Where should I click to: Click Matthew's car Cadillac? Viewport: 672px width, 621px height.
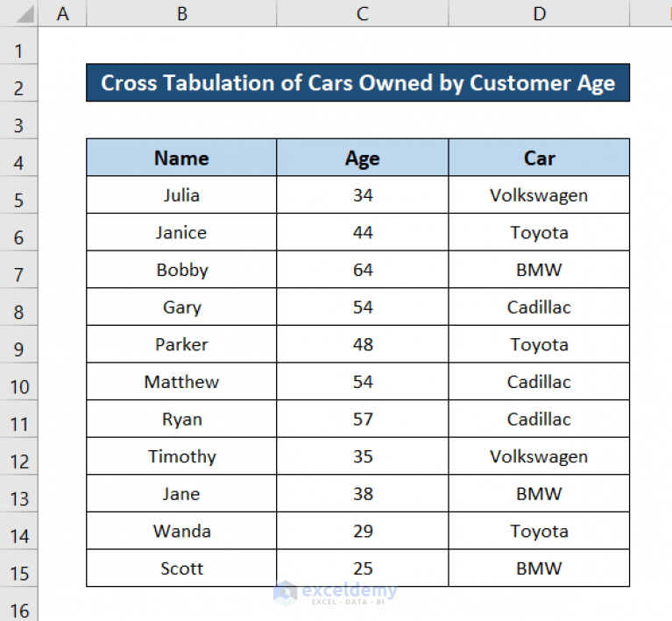pyautogui.click(x=539, y=382)
